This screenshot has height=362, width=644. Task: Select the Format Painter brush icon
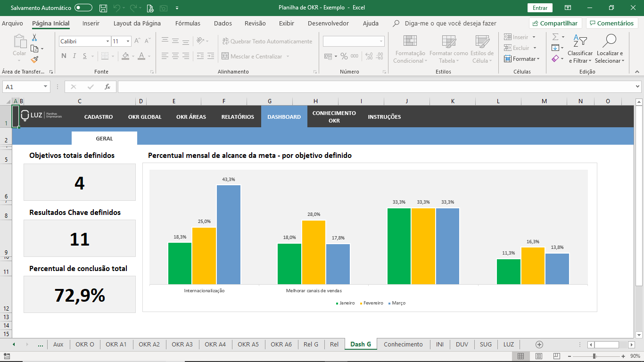click(x=34, y=59)
